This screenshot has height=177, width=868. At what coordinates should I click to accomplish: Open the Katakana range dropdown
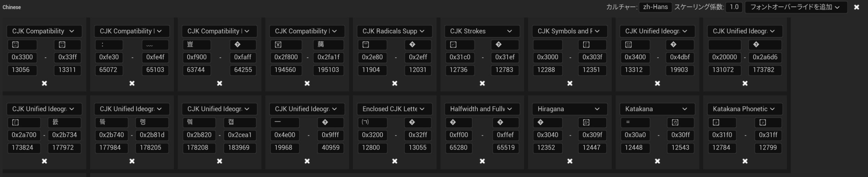click(x=657, y=109)
